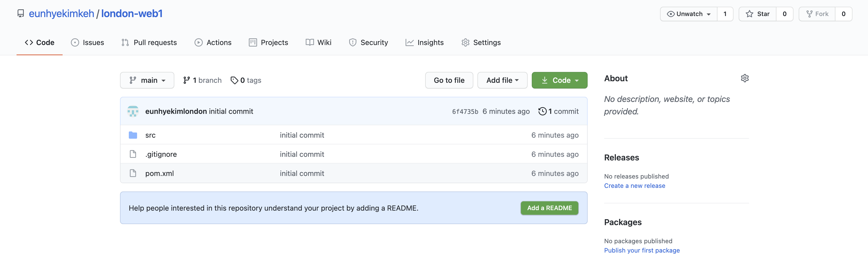
Task: Open .gitignore row initial commit message
Action: coord(302,154)
